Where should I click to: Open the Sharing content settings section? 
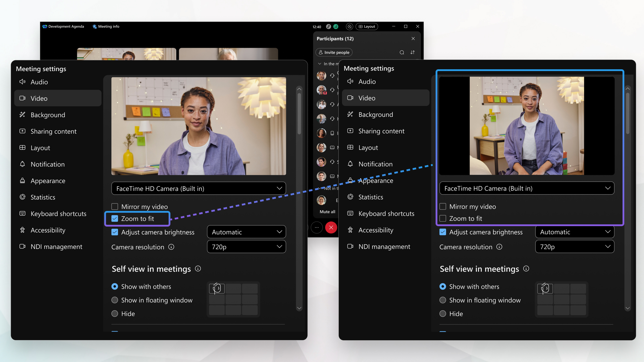(x=53, y=131)
